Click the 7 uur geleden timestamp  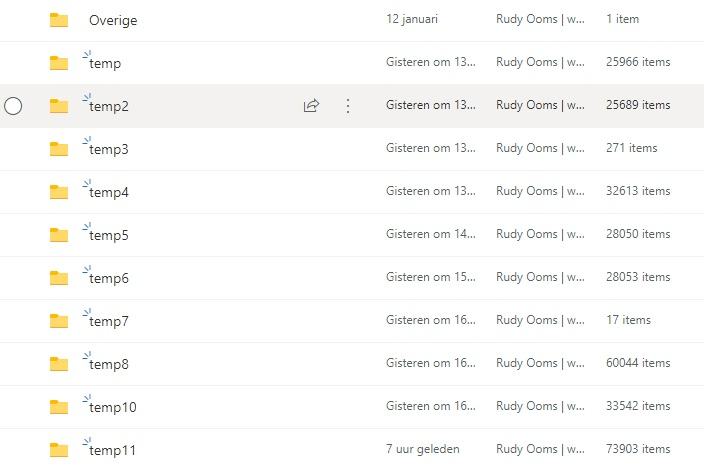pos(423,449)
